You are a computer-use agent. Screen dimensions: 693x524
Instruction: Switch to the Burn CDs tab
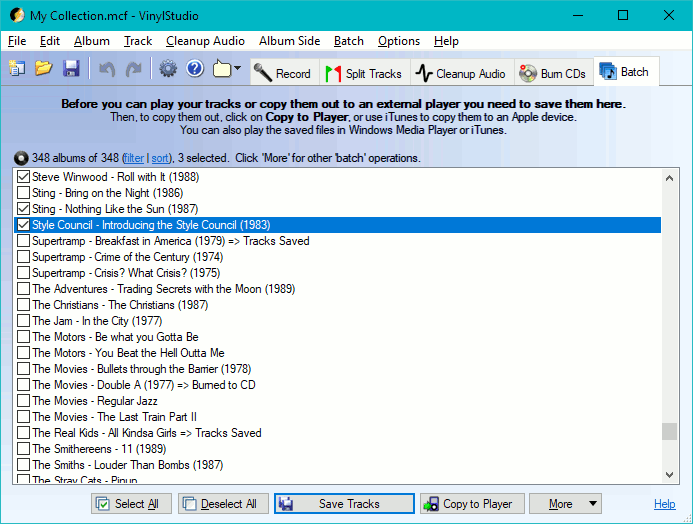pos(553,73)
